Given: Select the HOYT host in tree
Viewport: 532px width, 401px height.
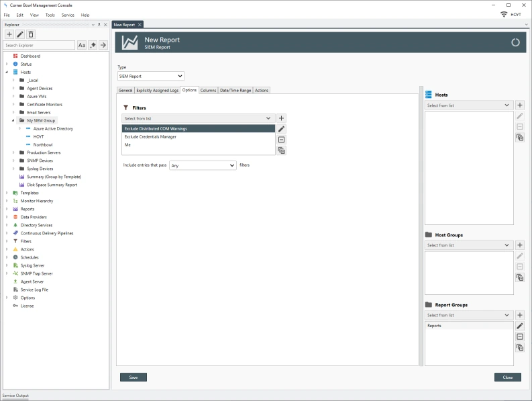Looking at the screenshot, I should (x=38, y=136).
